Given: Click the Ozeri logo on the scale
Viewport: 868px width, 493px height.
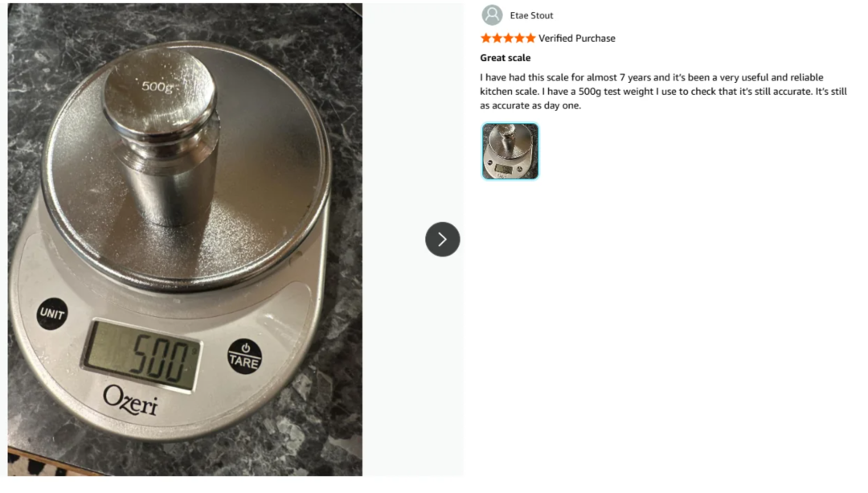Looking at the screenshot, I should (131, 400).
